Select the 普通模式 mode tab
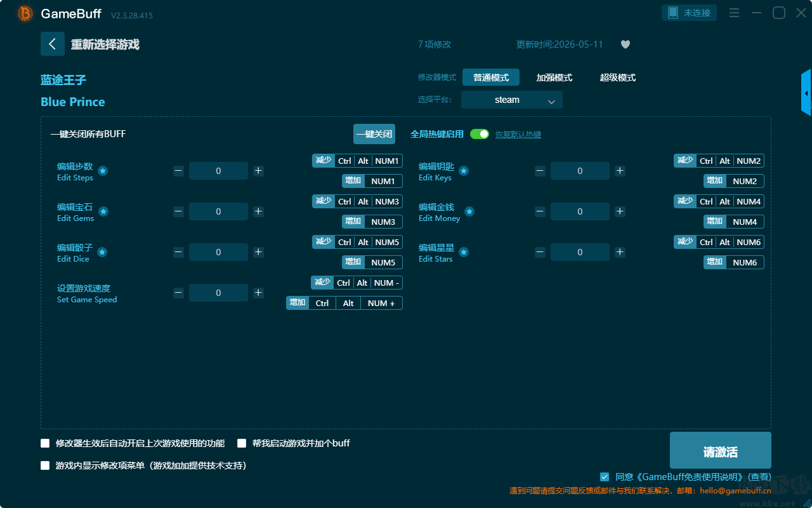This screenshot has height=508, width=812. pos(491,77)
